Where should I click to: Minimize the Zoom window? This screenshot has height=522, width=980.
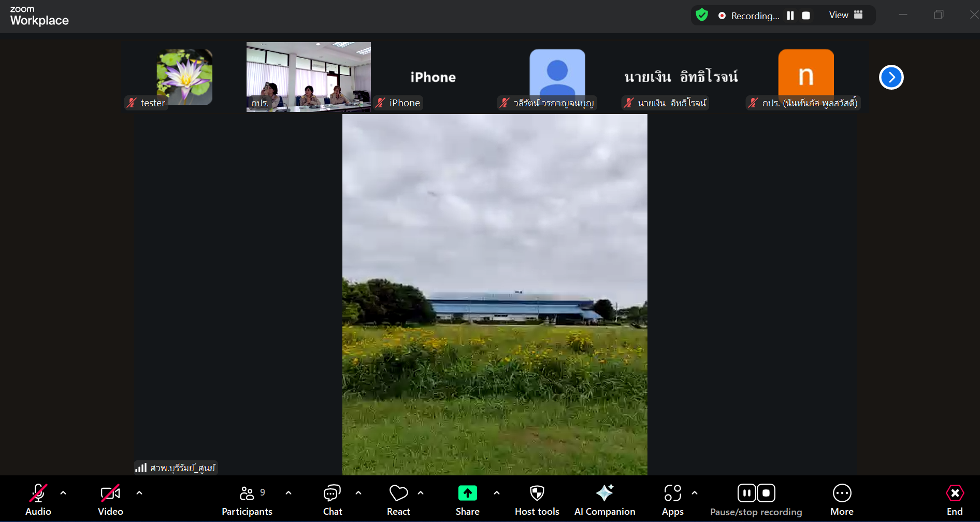pos(903,15)
